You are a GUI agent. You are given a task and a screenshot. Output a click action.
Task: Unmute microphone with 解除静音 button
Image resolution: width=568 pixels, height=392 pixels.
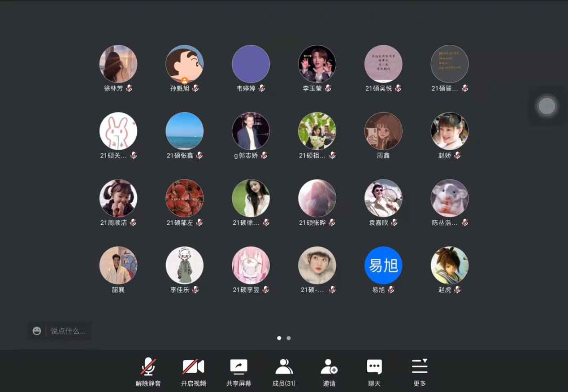pyautogui.click(x=148, y=372)
